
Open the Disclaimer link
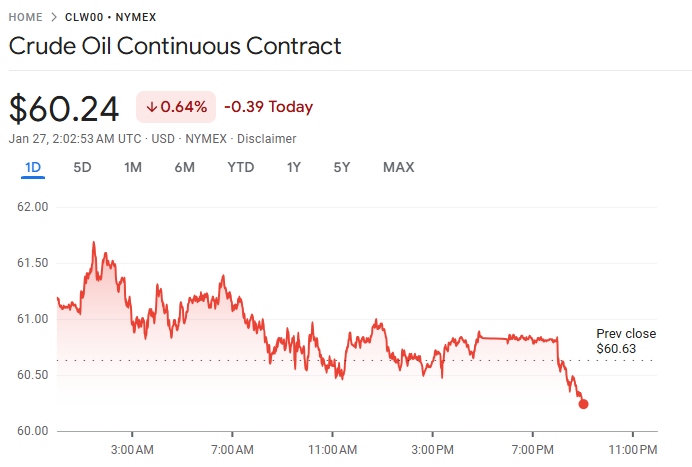[x=268, y=138]
